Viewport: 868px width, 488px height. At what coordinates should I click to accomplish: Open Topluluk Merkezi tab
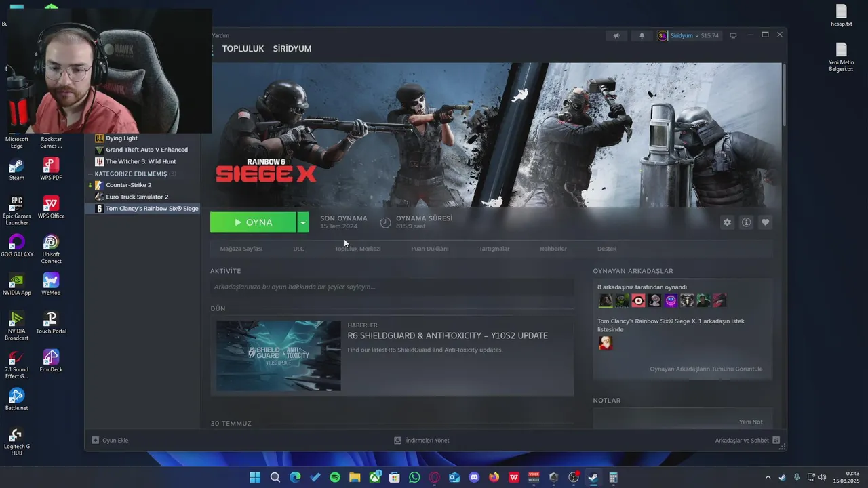click(x=357, y=249)
